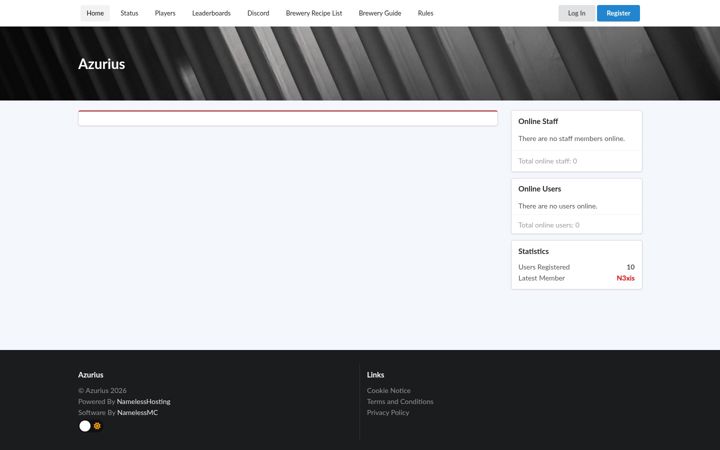Viewport: 720px width, 450px height.
Task: Open Brewery Recipe List
Action: [314, 13]
